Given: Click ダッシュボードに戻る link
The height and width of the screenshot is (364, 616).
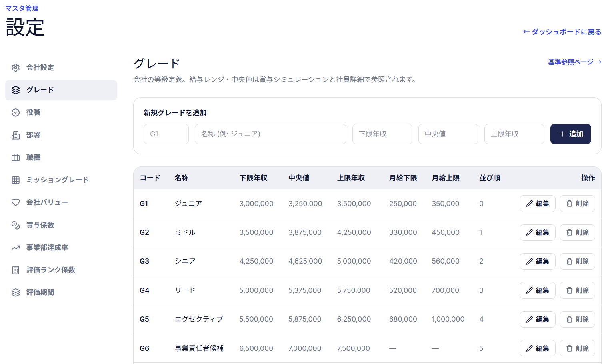Looking at the screenshot, I should pyautogui.click(x=562, y=32).
